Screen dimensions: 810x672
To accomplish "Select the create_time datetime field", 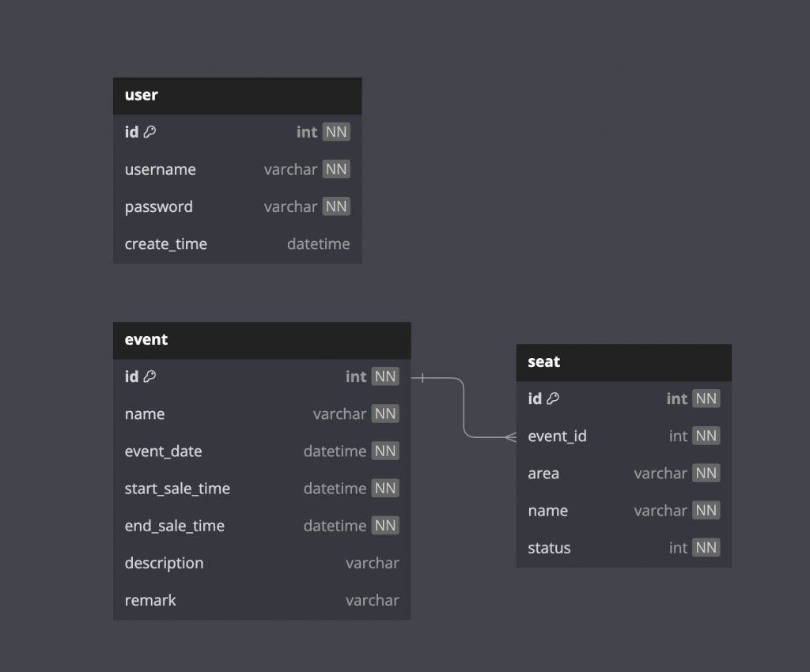I will click(x=237, y=244).
